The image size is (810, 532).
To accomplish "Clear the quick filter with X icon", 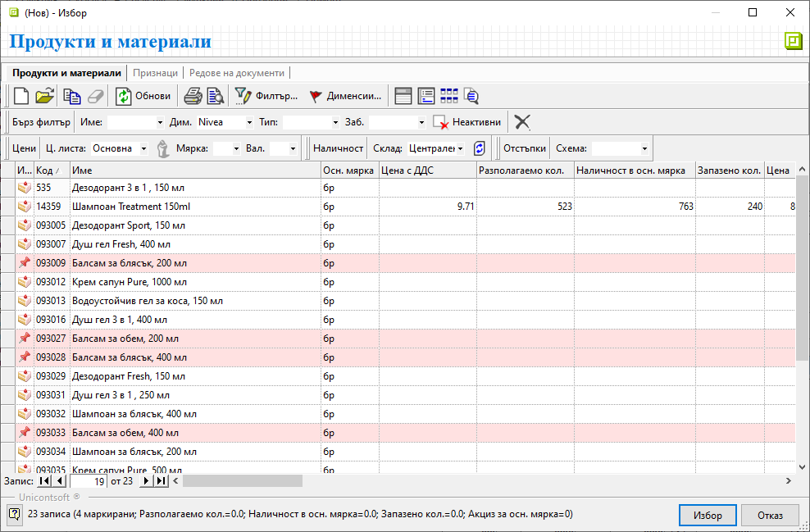I will 522,122.
